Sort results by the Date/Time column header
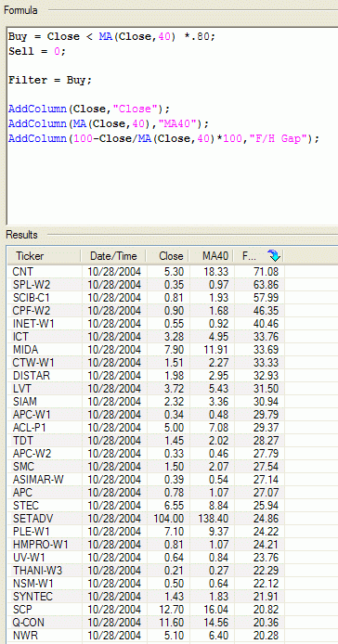 click(113, 256)
